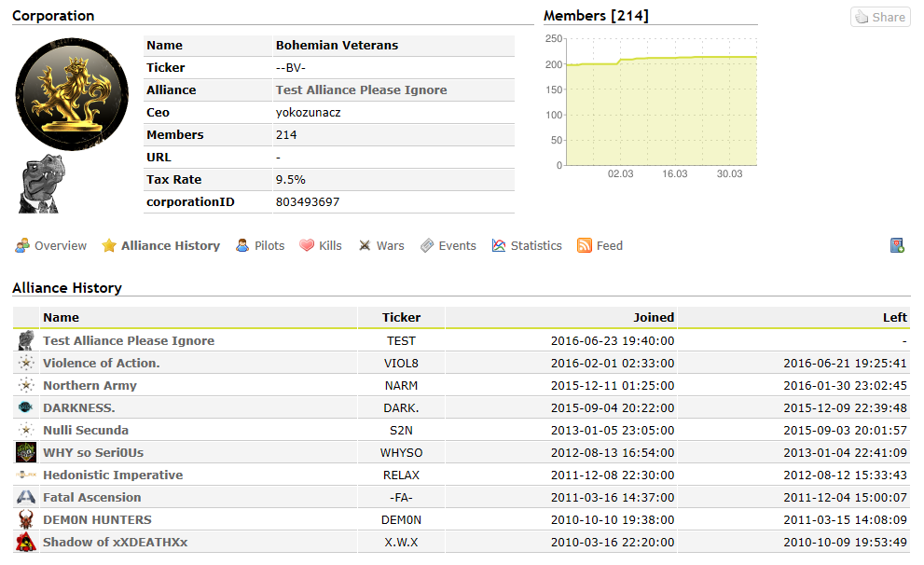The image size is (924, 565).
Task: Open the Wars tab
Action: pyautogui.click(x=381, y=246)
